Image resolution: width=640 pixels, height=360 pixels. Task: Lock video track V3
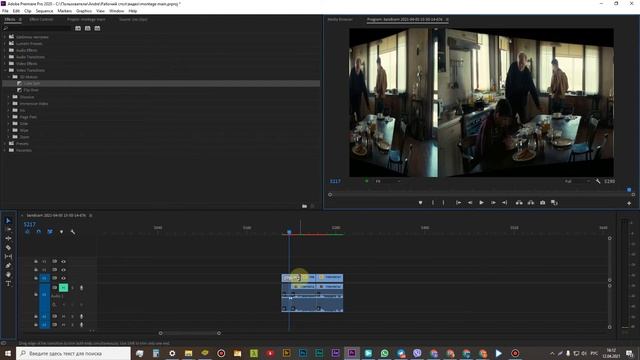pos(36,262)
